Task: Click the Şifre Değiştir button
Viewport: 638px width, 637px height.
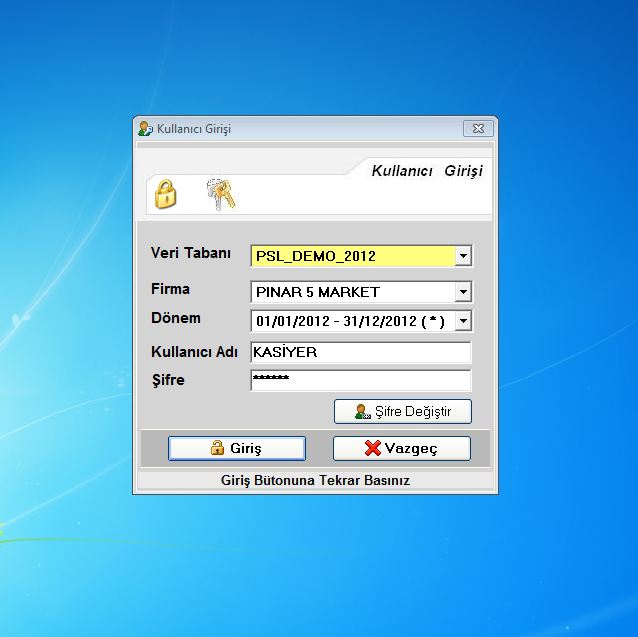Action: tap(403, 411)
